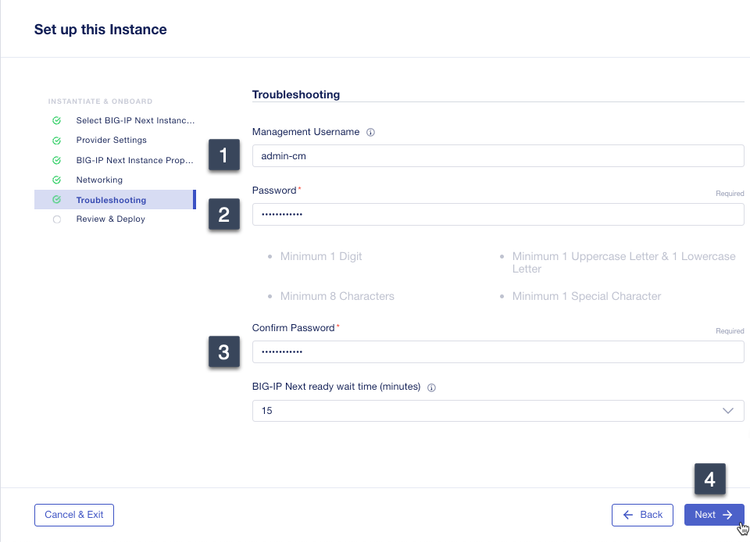Click green checkmark beside Provider Settings
The image size is (750, 542).
[57, 141]
